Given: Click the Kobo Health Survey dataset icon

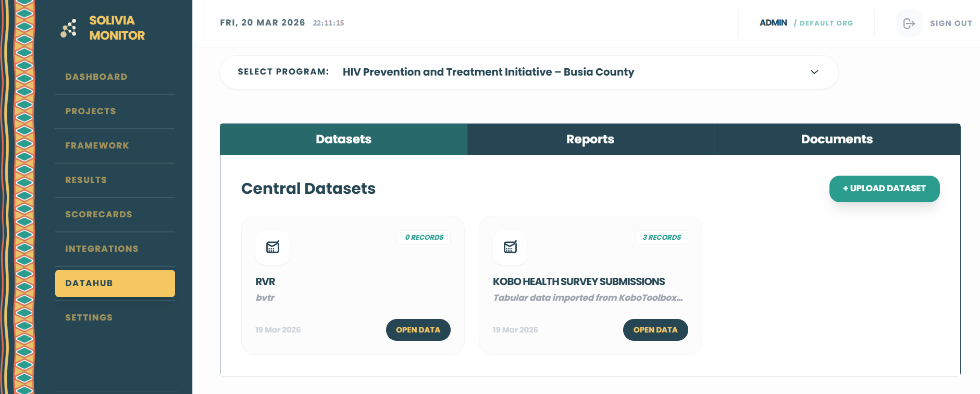Looking at the screenshot, I should pos(510,247).
